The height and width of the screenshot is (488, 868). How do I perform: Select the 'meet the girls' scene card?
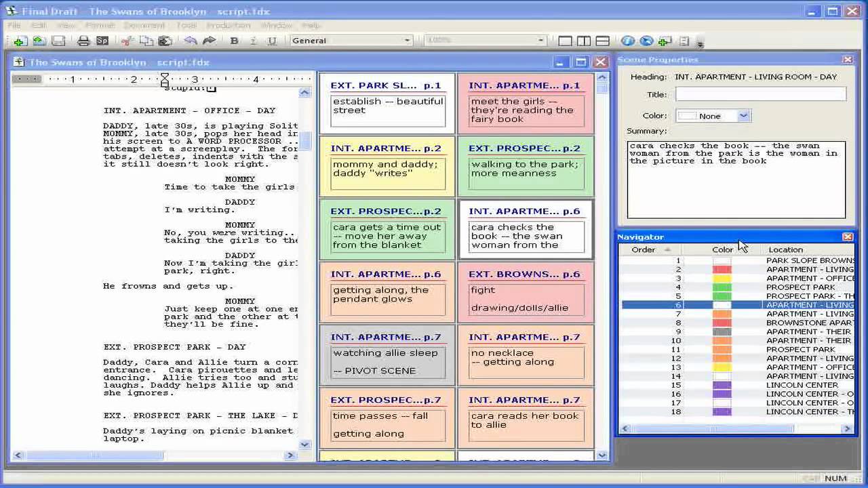[x=526, y=104]
